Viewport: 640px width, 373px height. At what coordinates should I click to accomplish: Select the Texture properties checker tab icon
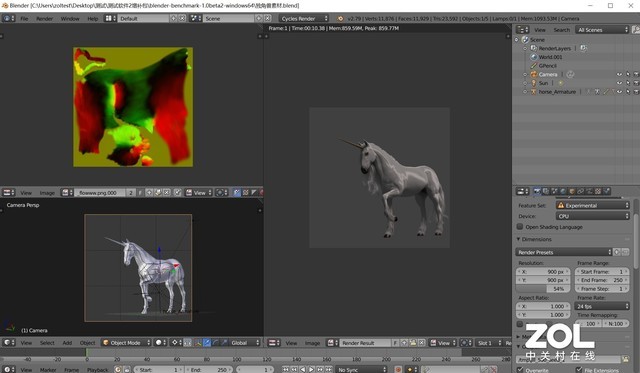(x=598, y=191)
